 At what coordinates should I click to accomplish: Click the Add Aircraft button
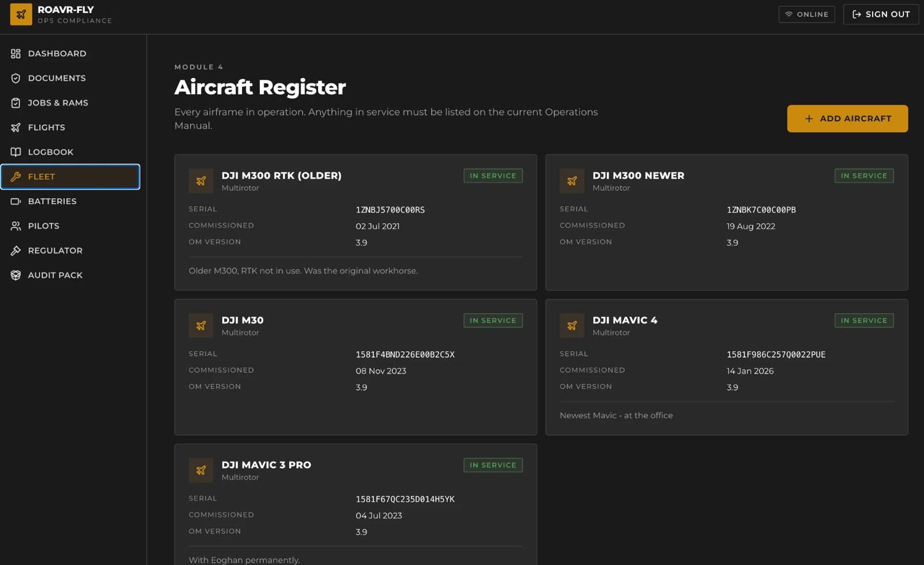pos(847,118)
